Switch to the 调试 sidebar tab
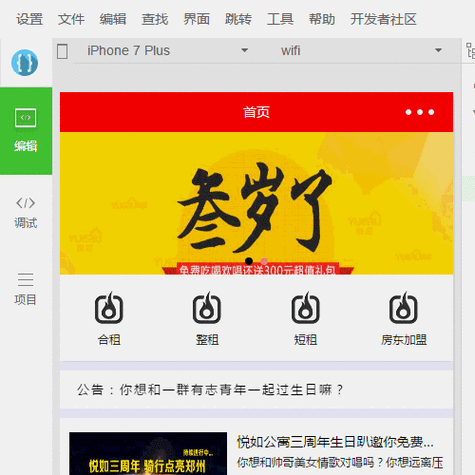The width and height of the screenshot is (475, 475). point(26,213)
